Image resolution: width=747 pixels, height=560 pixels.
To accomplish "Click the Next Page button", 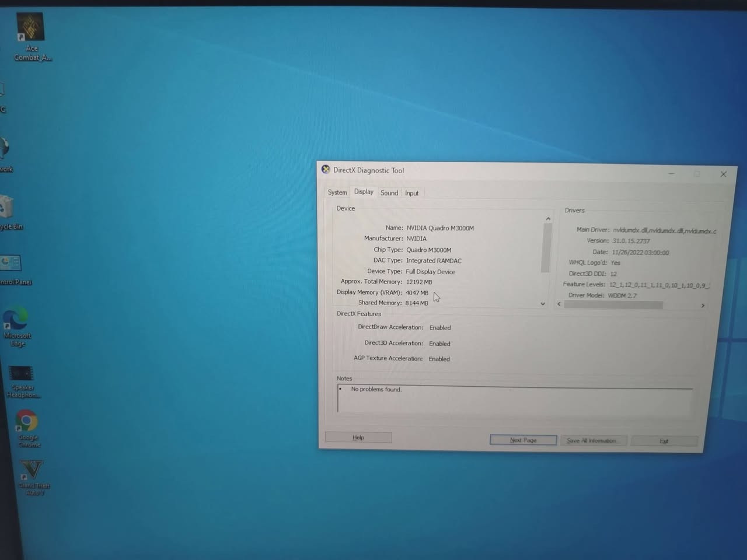I will [x=523, y=440].
